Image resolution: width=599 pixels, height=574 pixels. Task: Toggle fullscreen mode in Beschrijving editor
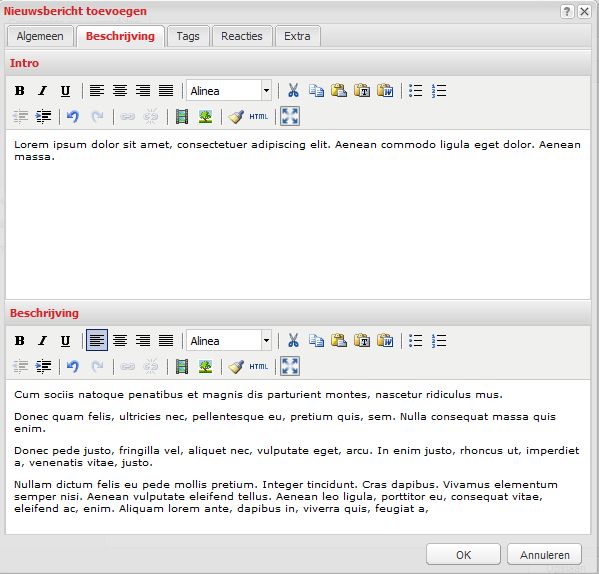pyautogui.click(x=290, y=366)
